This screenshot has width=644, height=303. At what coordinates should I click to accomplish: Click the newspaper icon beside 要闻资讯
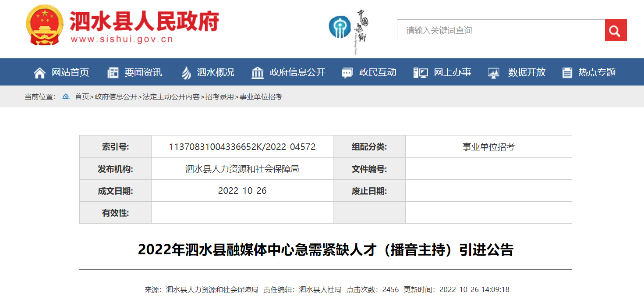pyautogui.click(x=113, y=73)
